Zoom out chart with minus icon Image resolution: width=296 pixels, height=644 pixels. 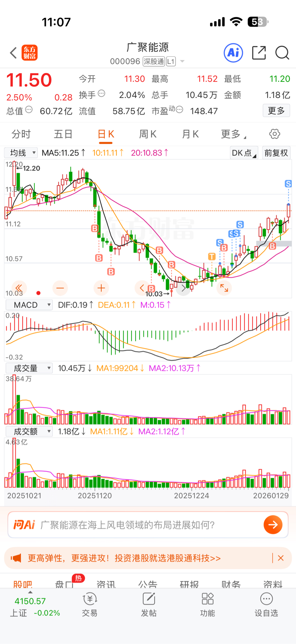(x=60, y=288)
